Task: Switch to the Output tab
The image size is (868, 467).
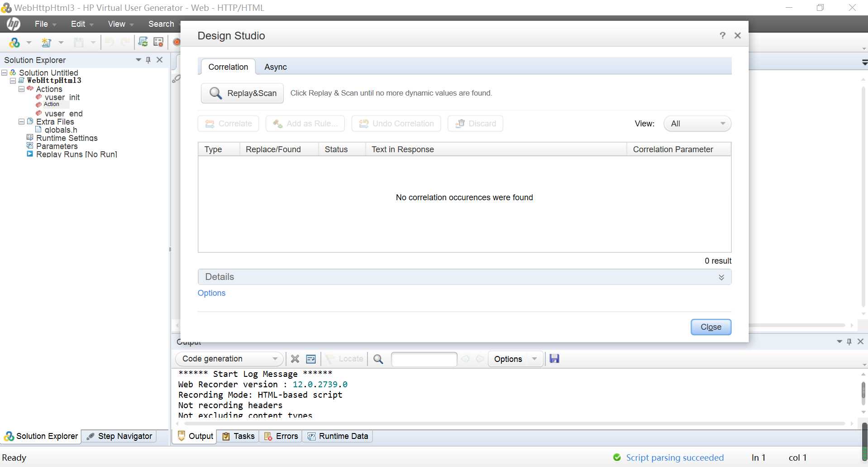Action: [196, 436]
